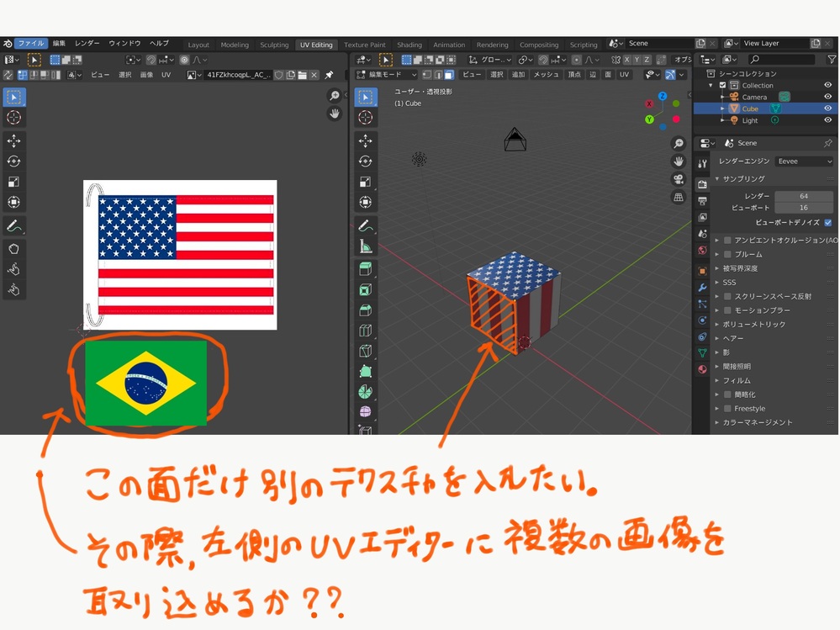Select the Measure tool in the 3D viewport
840x630 pixels.
pyautogui.click(x=366, y=246)
